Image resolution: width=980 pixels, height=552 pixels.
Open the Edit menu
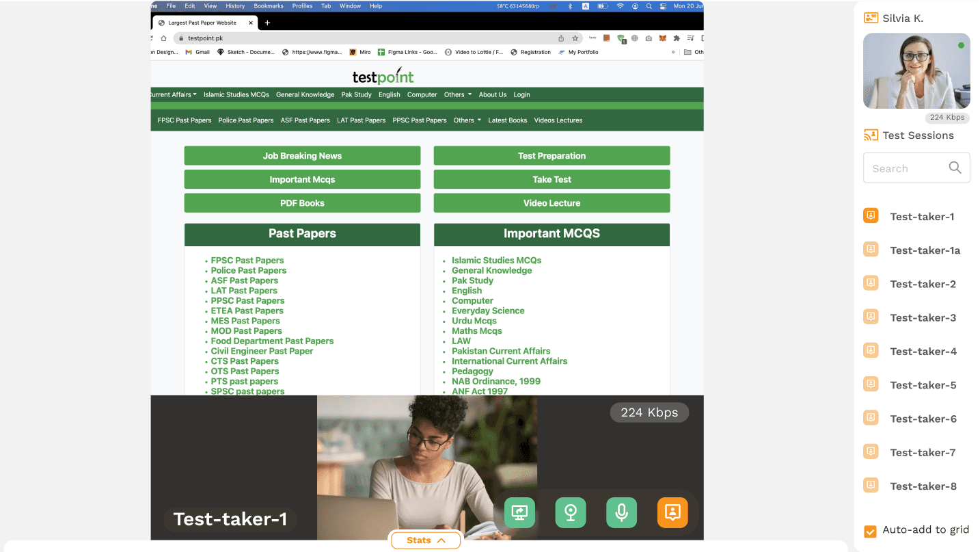[x=190, y=6]
